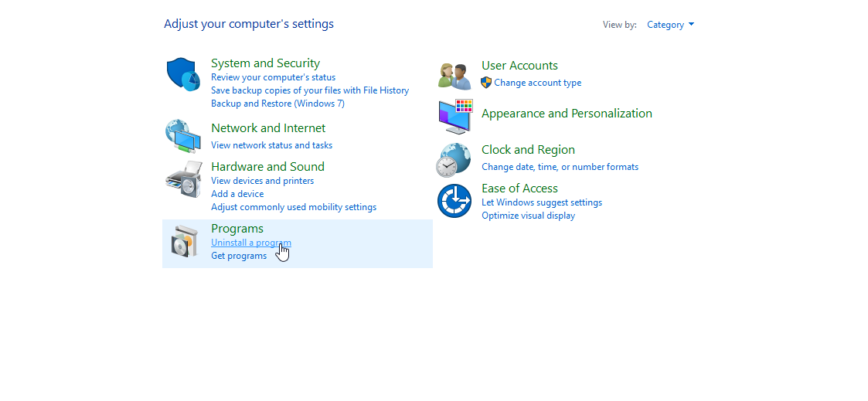Screen dimensions: 868x401
Task: Select View devices and printers link
Action: tap(262, 181)
